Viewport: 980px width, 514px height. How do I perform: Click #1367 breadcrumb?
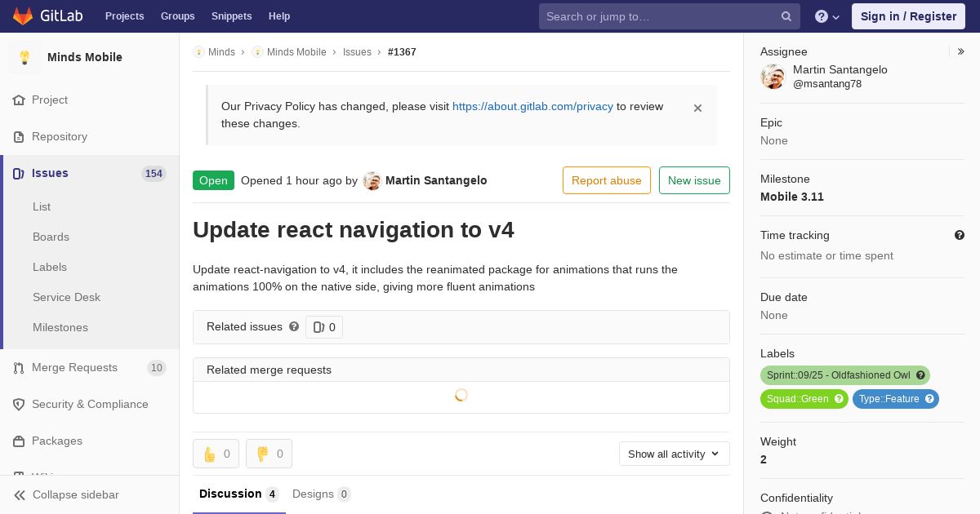click(402, 52)
